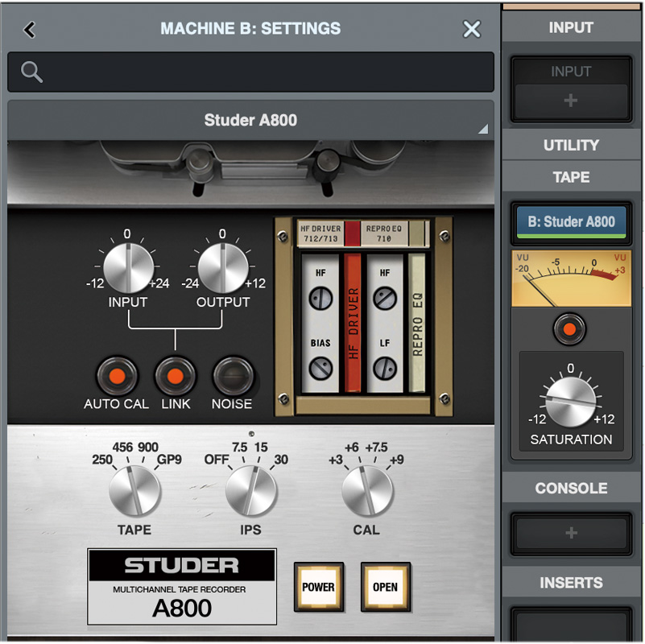The image size is (645, 644).
Task: Open the UTILITY section header
Action: [x=571, y=145]
